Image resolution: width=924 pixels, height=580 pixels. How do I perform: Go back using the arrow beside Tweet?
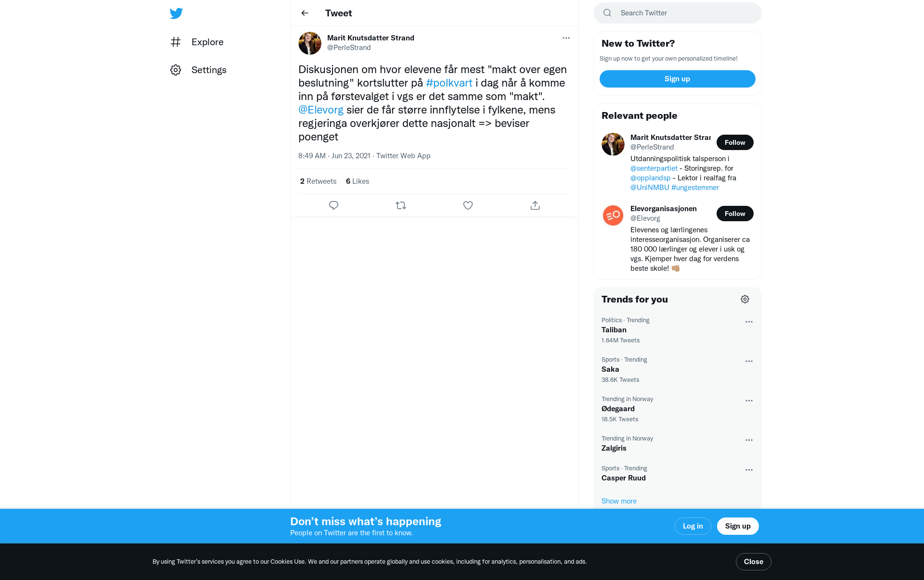(x=305, y=13)
